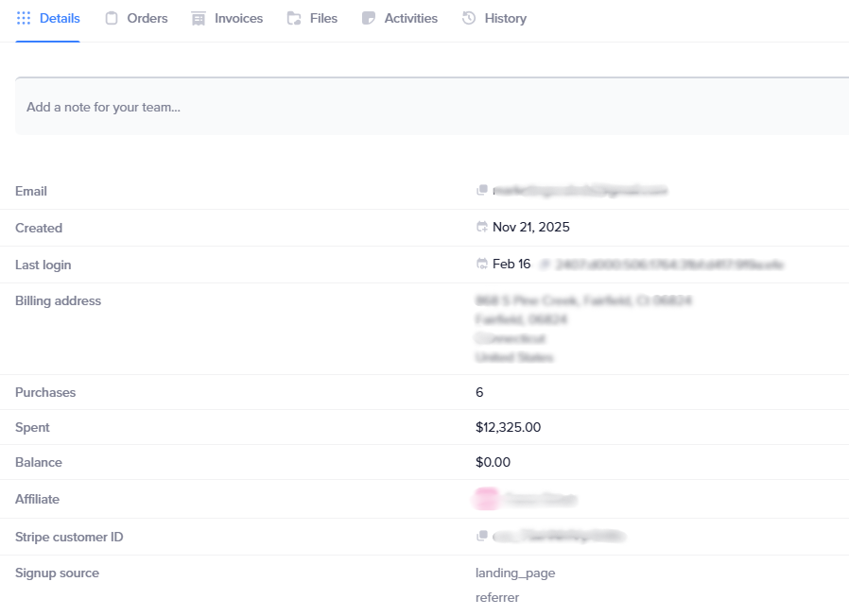Open the affiliate name link
Image resolution: width=849 pixels, height=616 pixels.
tap(540, 499)
